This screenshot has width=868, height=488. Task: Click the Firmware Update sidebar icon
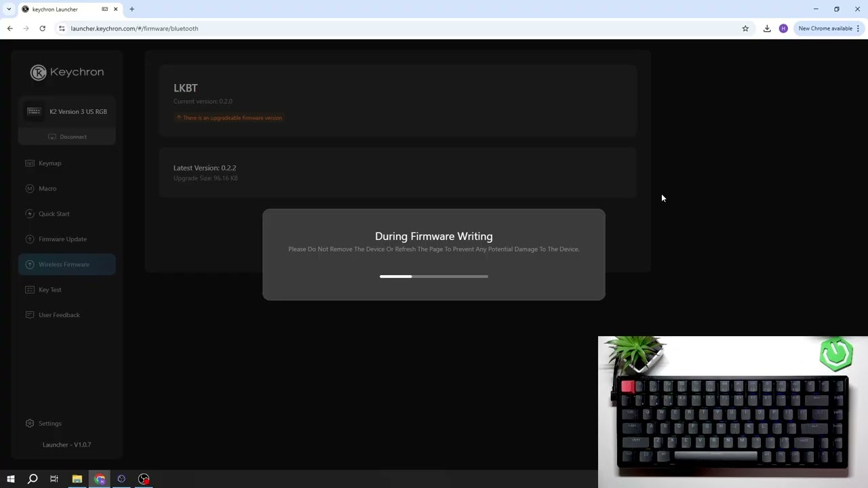(30, 239)
